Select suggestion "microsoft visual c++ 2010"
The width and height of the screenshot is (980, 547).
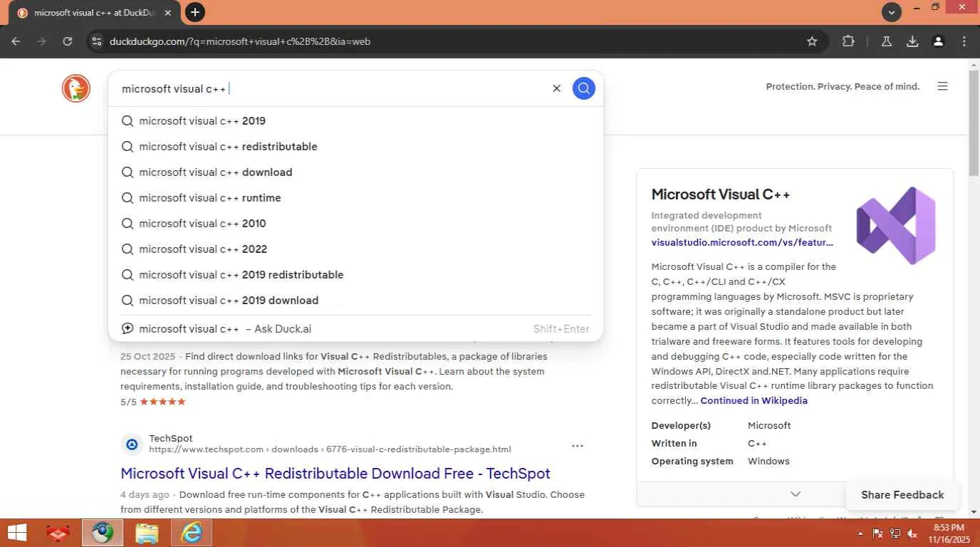[x=355, y=224]
